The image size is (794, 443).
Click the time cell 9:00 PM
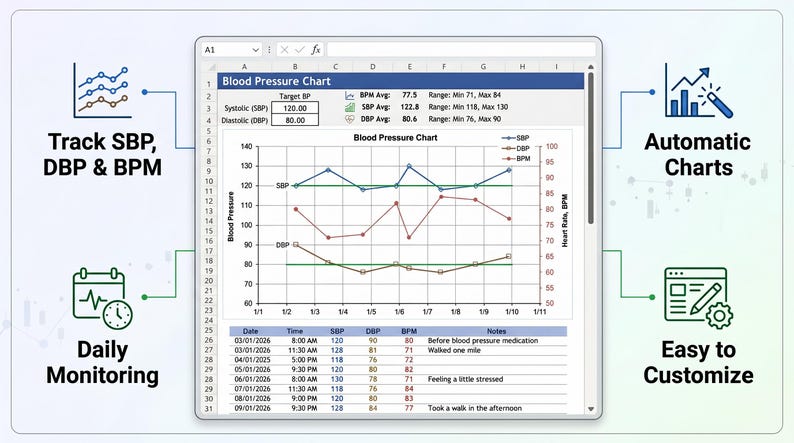coord(304,398)
